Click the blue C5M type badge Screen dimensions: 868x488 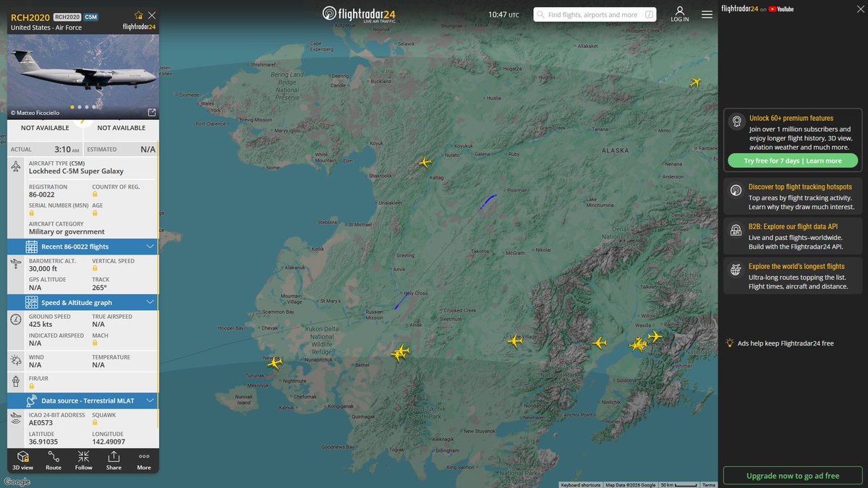pyautogui.click(x=91, y=16)
